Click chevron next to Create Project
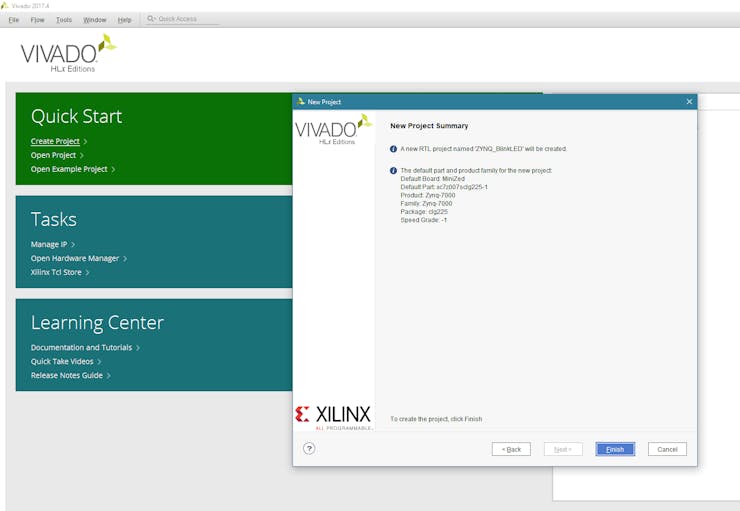 tap(85, 142)
